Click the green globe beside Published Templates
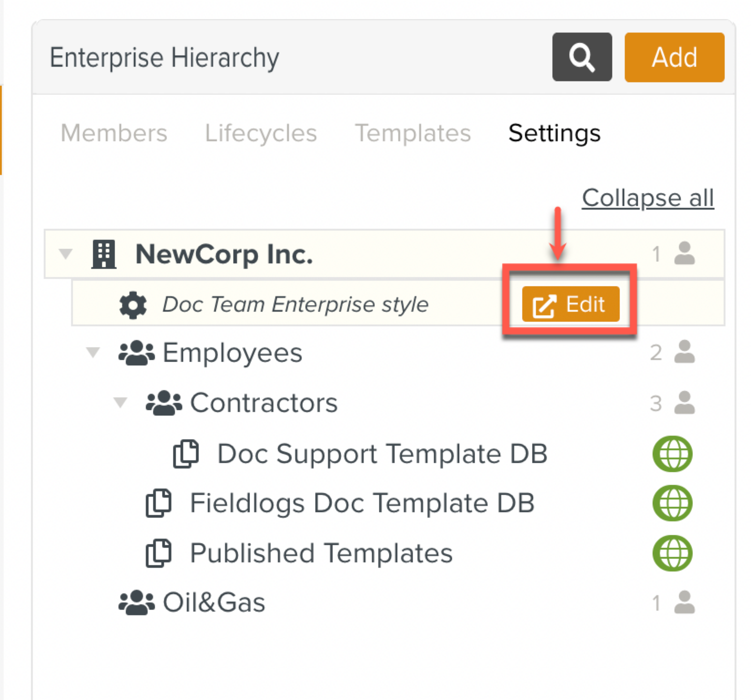 pyautogui.click(x=672, y=553)
